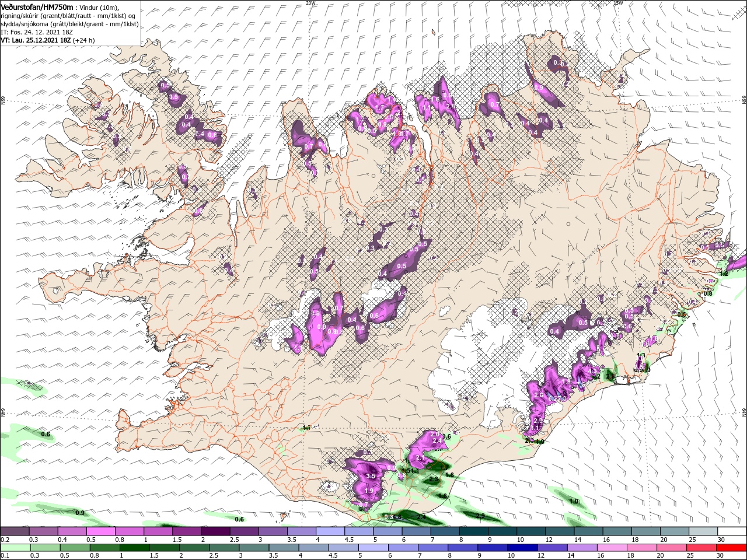This screenshot has height=560, width=747.
Task: Click the bright red 30 swatch in rain scale
Action: (732, 548)
